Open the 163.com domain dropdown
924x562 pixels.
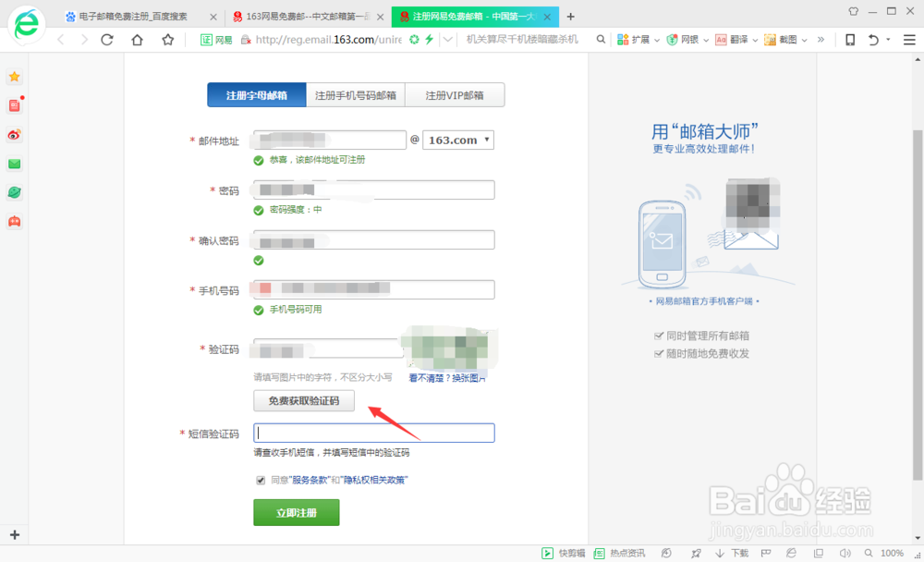(x=458, y=140)
